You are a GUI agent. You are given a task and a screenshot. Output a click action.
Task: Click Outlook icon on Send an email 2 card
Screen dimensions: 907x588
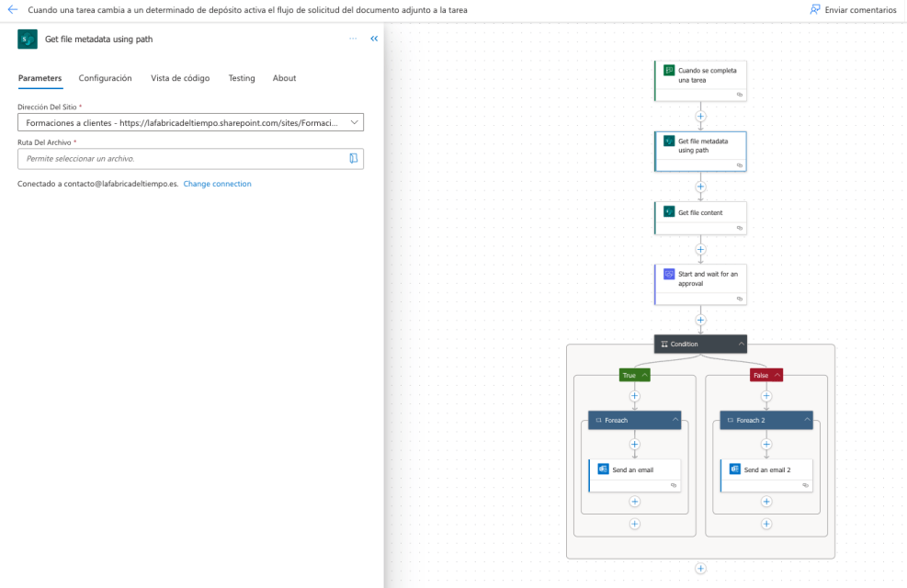(x=735, y=469)
